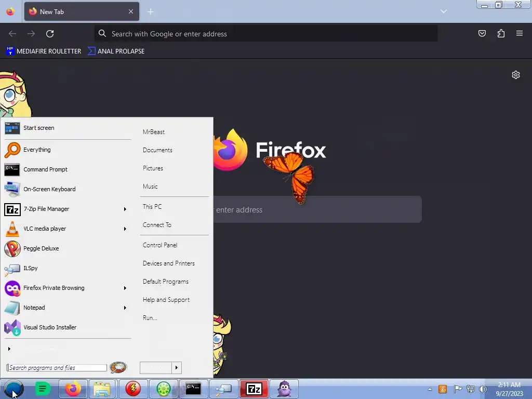
Task: Open Save to Pocket icon
Action: coord(482,33)
